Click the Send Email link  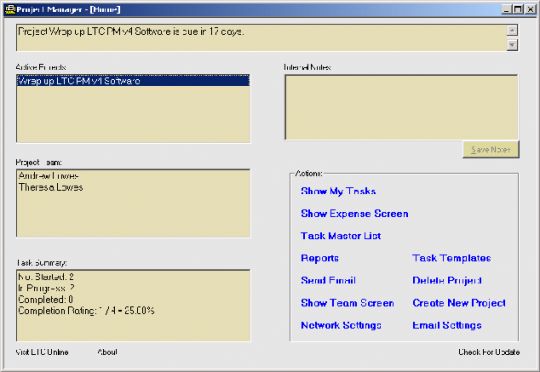[x=328, y=280]
